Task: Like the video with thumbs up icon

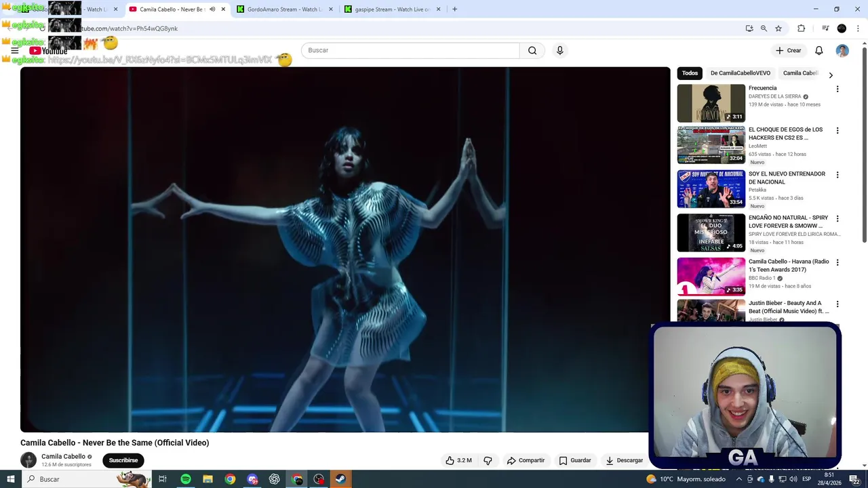Action: [x=458, y=460]
